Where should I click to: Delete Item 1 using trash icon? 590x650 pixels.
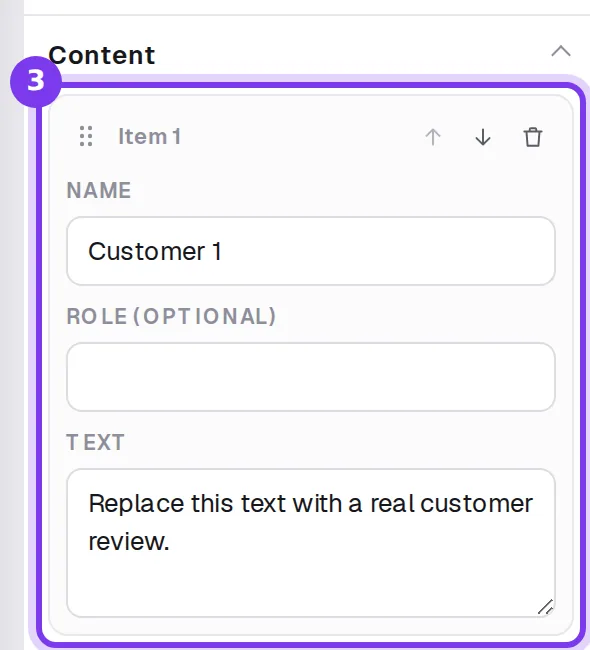(x=533, y=137)
